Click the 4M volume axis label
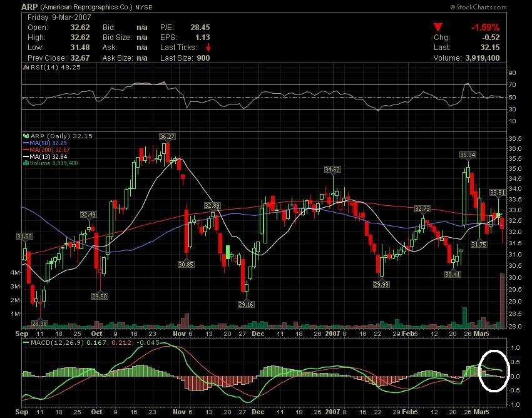The width and height of the screenshot is (532, 418). click(x=15, y=272)
